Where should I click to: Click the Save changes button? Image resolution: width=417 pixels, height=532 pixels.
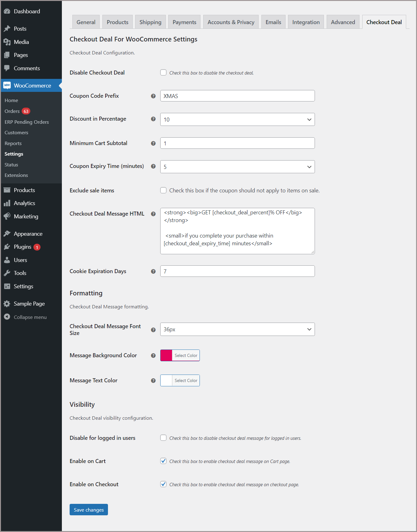[89, 510]
